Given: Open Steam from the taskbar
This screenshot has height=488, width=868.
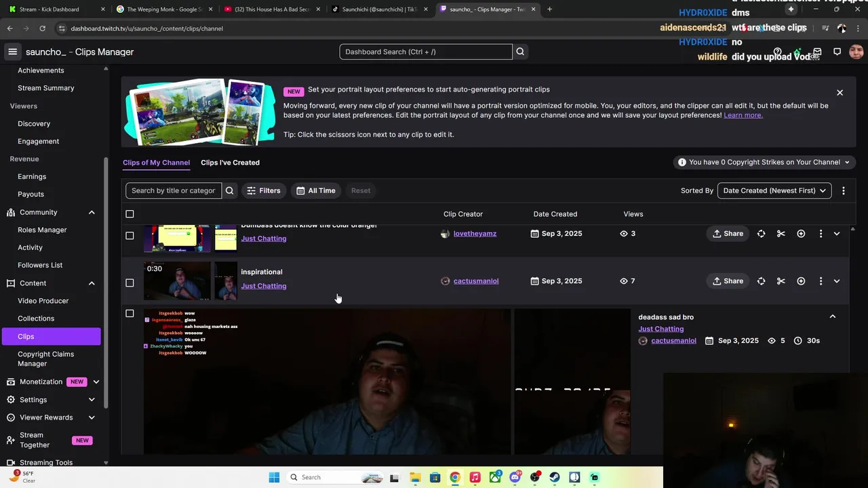Looking at the screenshot, I should (x=555, y=477).
